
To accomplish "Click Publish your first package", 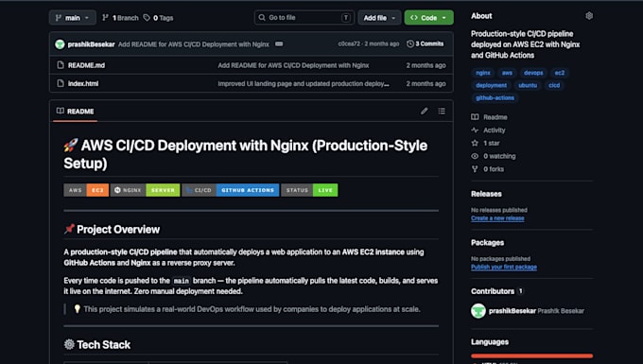I will 504,267.
